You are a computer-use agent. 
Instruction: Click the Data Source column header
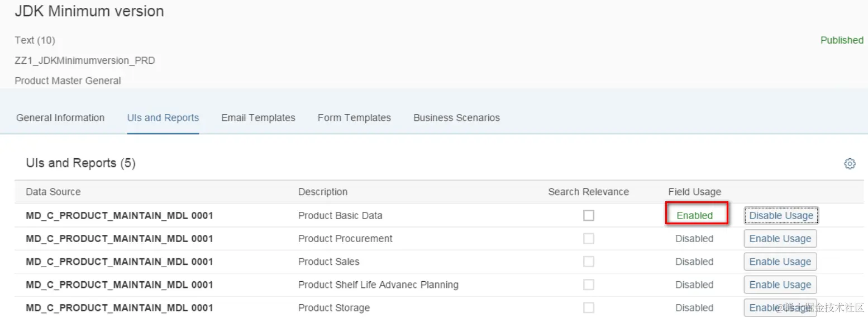(53, 192)
